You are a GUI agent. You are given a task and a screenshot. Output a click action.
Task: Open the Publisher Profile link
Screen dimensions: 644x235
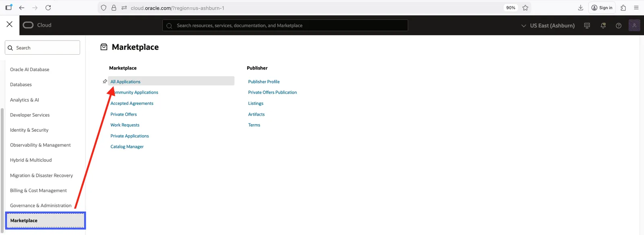264,82
